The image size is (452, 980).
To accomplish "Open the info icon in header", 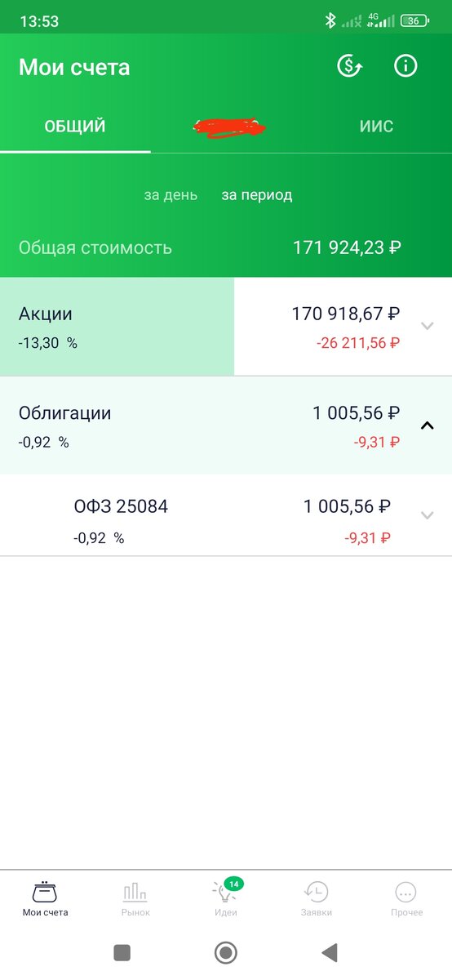I will coord(405,66).
